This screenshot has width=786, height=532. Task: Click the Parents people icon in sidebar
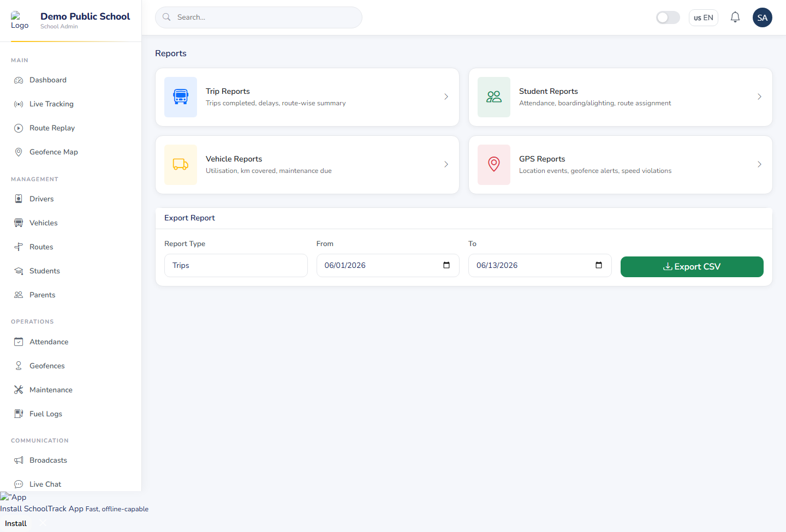(x=19, y=295)
